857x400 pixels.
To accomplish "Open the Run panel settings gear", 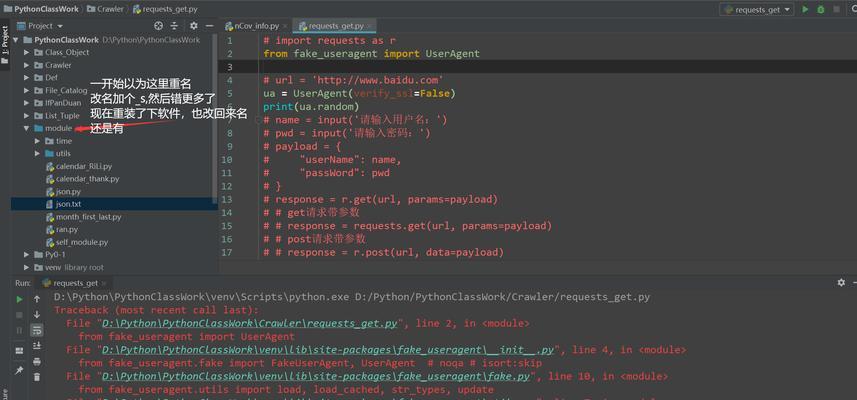I will click(x=841, y=283).
